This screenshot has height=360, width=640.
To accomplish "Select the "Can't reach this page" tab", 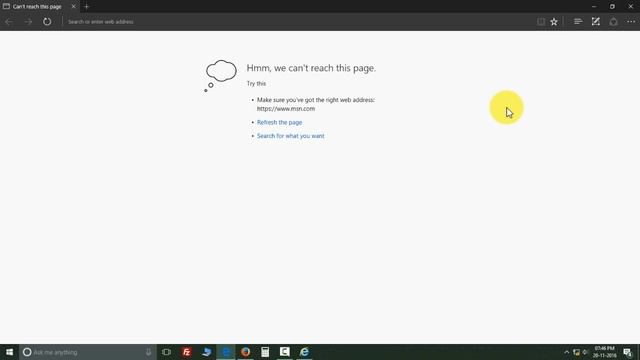I will click(37, 7).
